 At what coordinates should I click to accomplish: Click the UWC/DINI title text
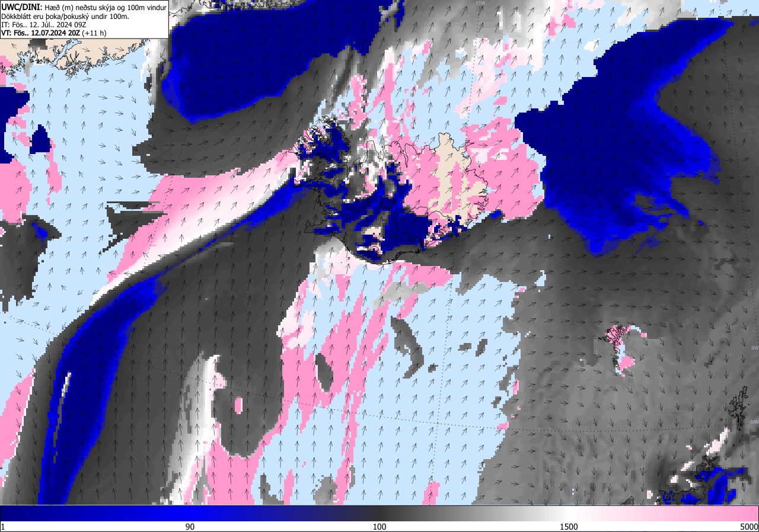22,7
